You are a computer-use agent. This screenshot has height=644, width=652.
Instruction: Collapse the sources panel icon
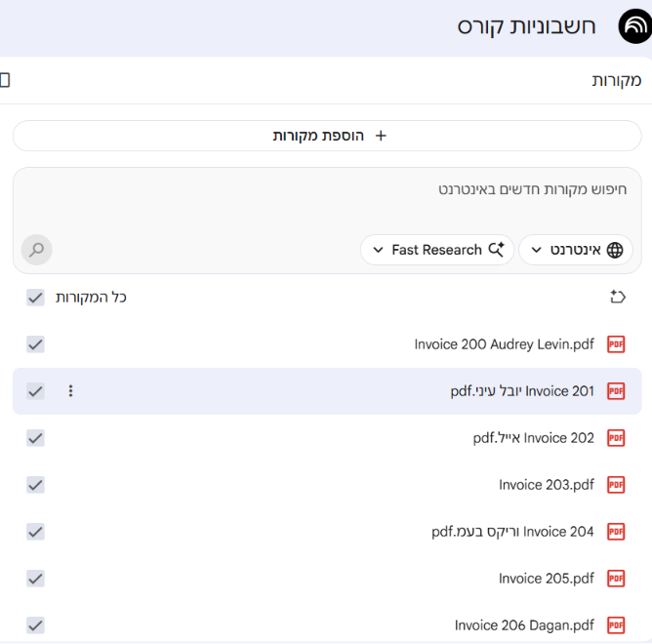4,80
